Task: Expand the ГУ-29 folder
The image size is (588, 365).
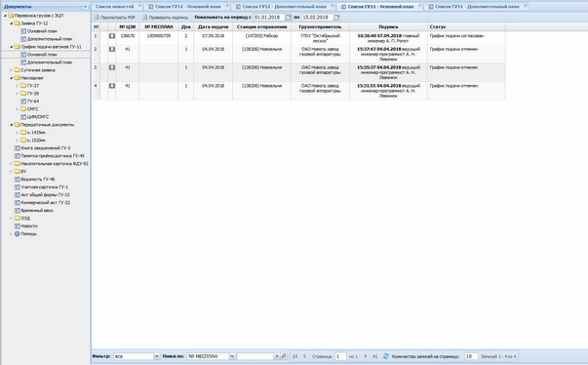Action: pos(18,94)
